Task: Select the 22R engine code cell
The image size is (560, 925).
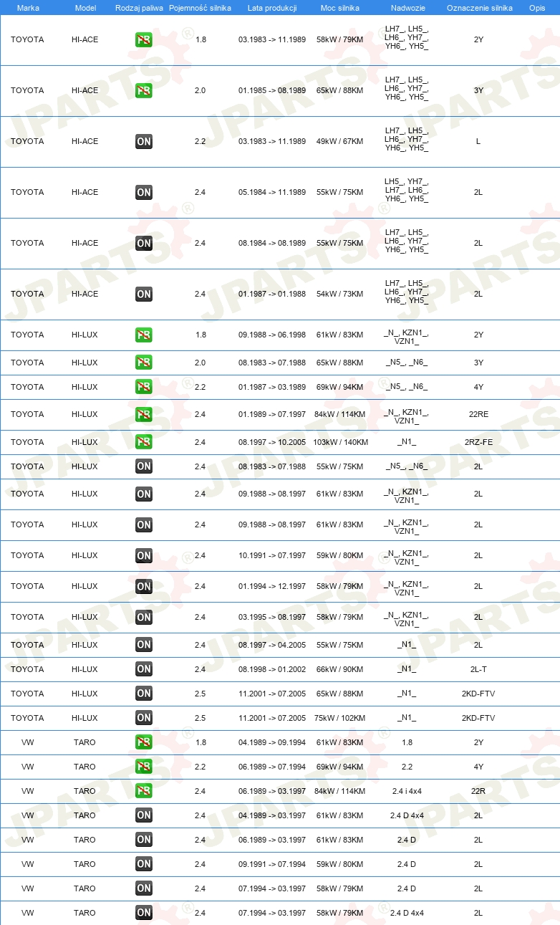Action: 478,791
